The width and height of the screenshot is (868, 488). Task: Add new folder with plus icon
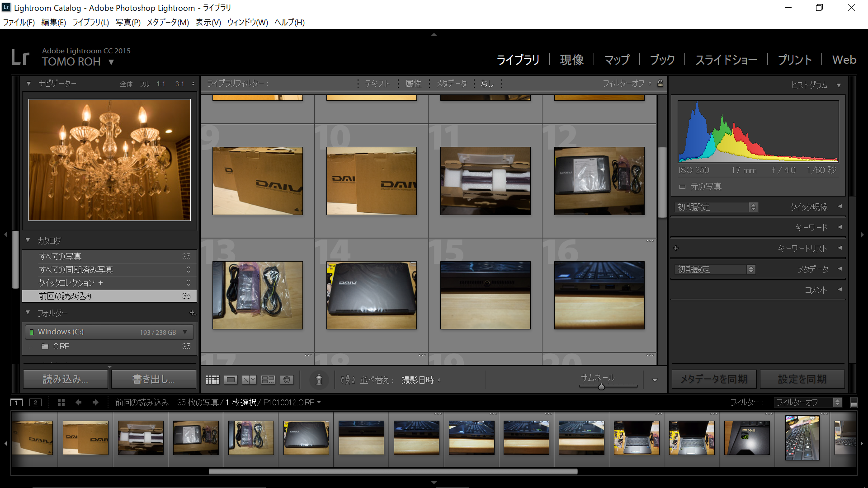(192, 313)
